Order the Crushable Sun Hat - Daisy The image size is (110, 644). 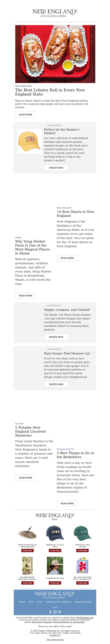click(x=55, y=583)
